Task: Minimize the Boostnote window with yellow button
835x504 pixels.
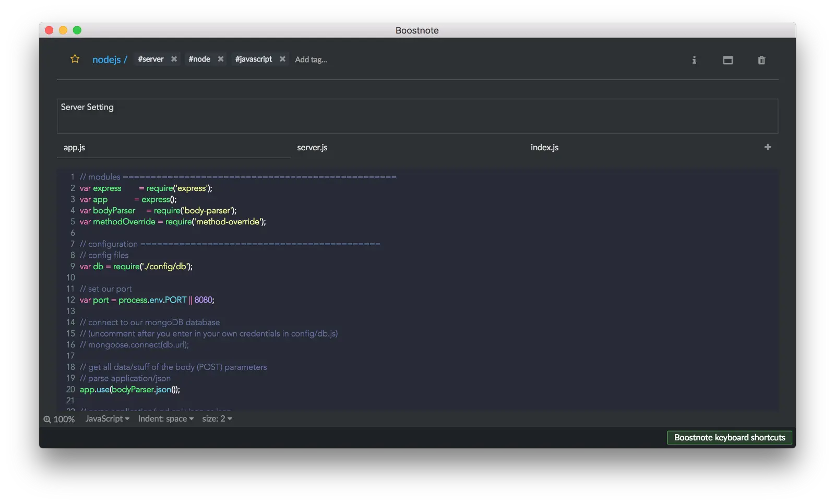Action: coord(63,30)
